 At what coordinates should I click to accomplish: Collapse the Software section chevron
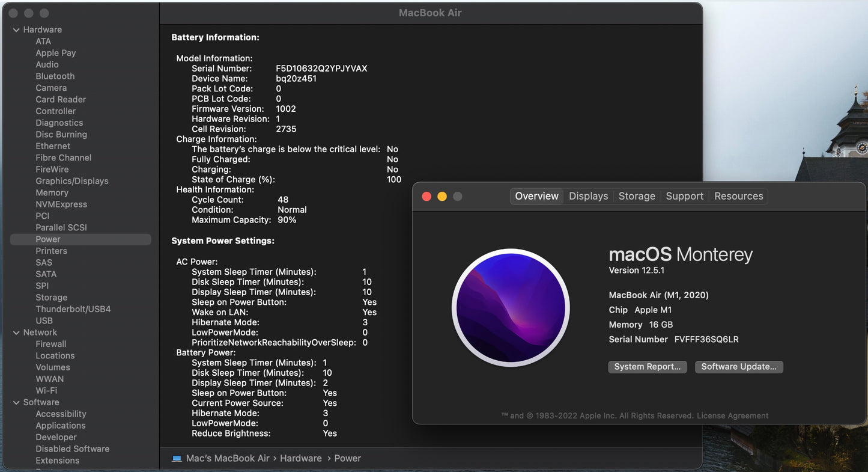click(x=16, y=402)
